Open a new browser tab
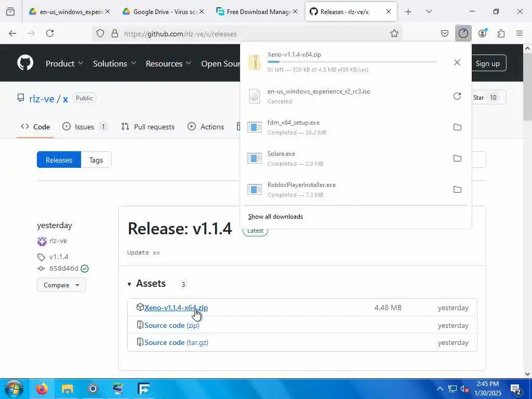Image resolution: width=532 pixels, height=399 pixels. point(408,12)
